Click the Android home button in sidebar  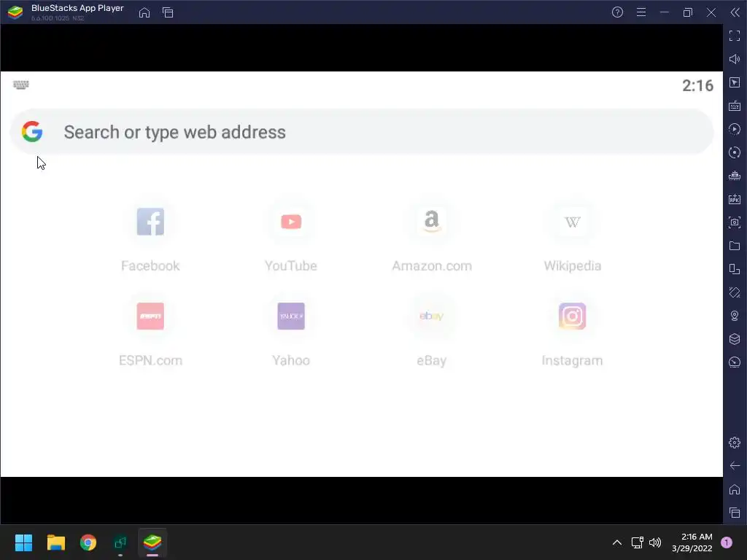(735, 489)
